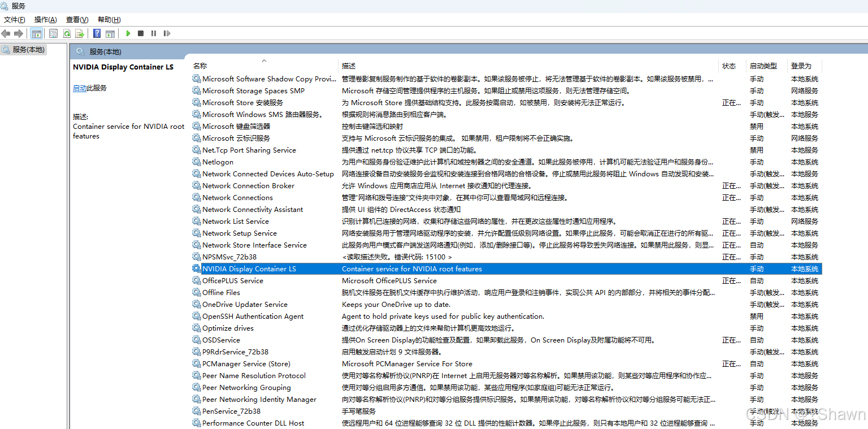
Task: Toggle the Show/Hide Console Tree toolbar icon
Action: coord(37,33)
